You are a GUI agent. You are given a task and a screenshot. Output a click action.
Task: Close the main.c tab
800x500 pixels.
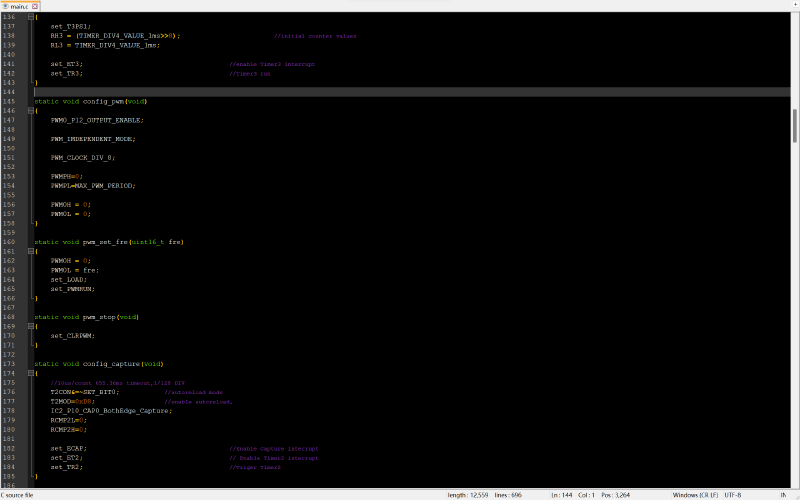pyautogui.click(x=35, y=7)
